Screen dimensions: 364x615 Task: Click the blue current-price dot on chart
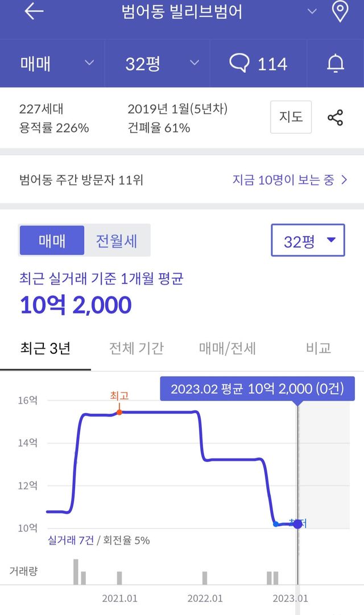pyautogui.click(x=297, y=523)
